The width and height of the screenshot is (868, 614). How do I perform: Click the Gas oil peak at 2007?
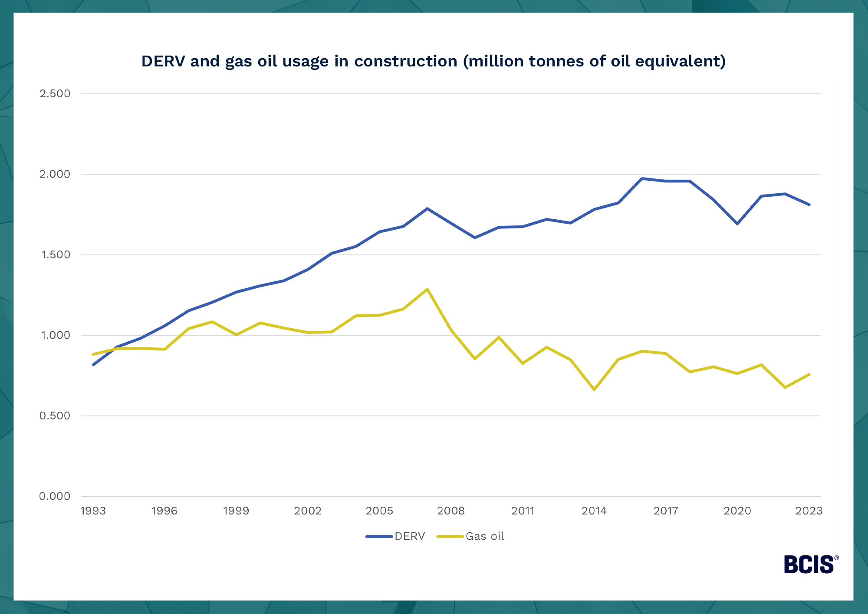(x=427, y=289)
